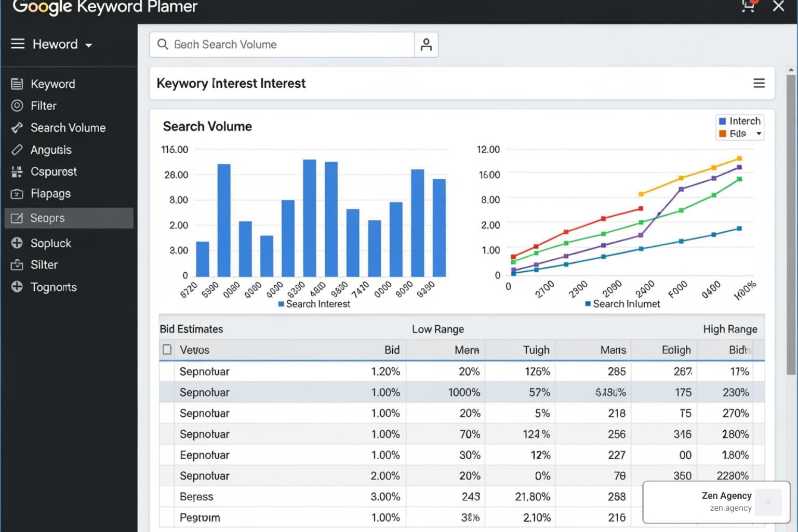Click the Zen Agency thumbnail image
Screen dimensions: 798x532
click(x=768, y=502)
